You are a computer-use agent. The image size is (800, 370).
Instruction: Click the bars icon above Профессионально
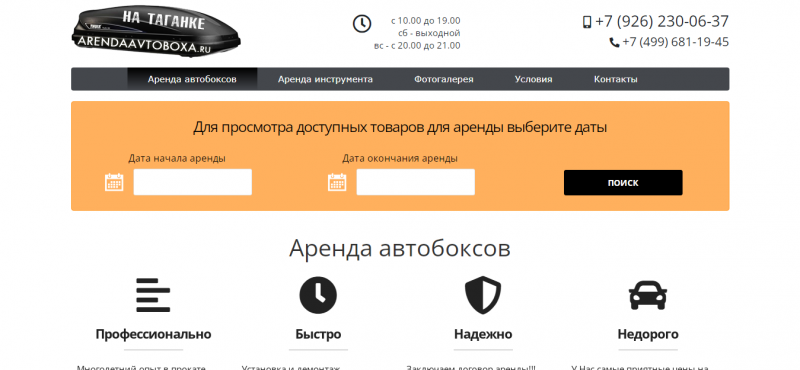tap(153, 295)
